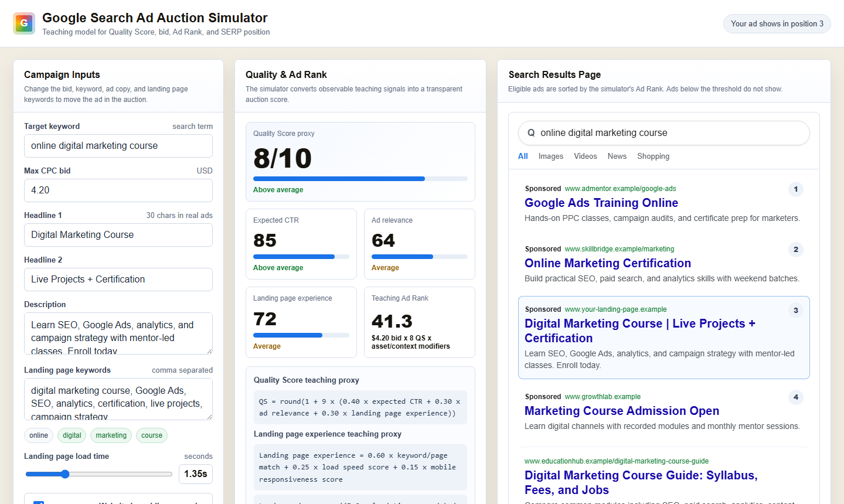844x504 pixels.
Task: Click the '$4.20 bid x 8 QS' modifier text
Action: tap(411, 342)
